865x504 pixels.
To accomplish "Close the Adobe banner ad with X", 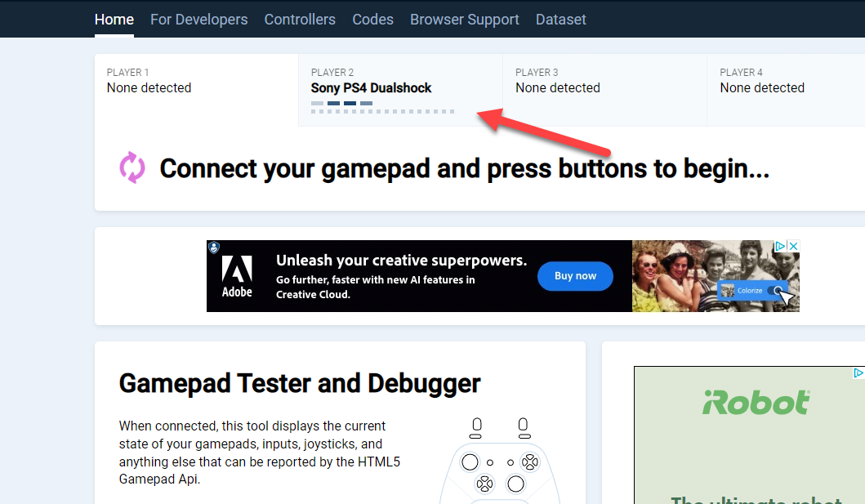I will (792, 246).
